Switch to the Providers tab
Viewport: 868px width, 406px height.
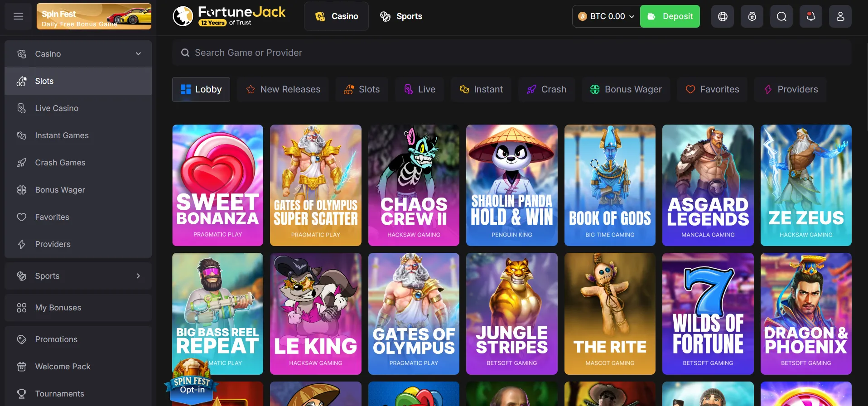791,89
